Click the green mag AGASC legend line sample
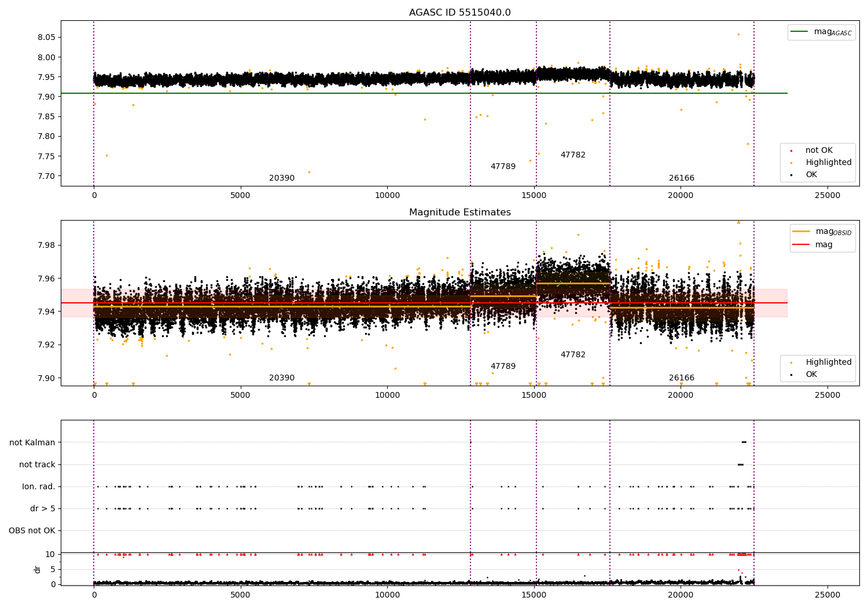868x608 pixels. pyautogui.click(x=800, y=32)
